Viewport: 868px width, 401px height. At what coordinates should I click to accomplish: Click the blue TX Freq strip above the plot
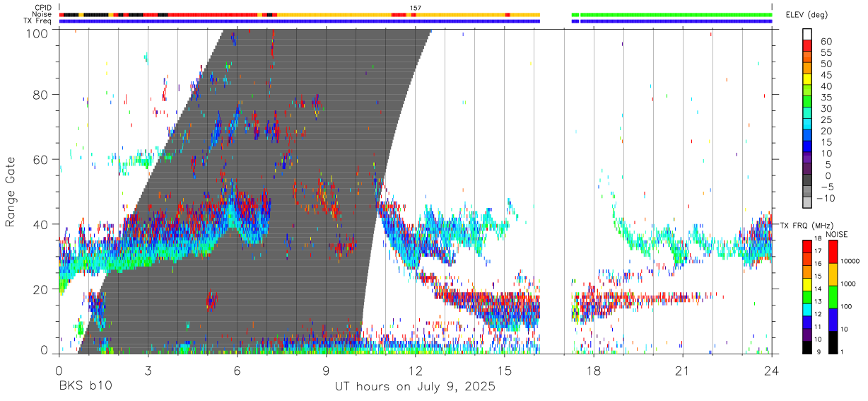pos(299,21)
